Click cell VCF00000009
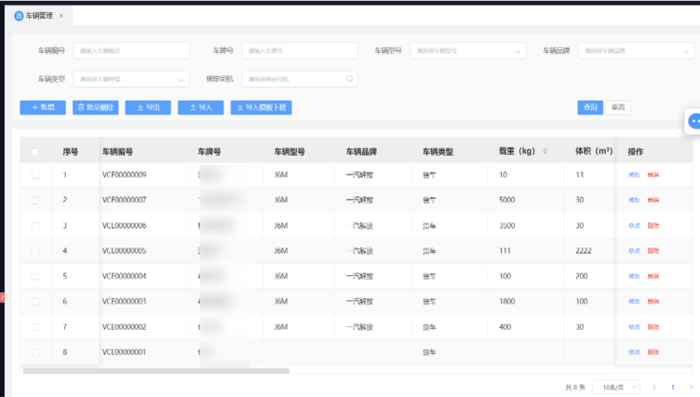 (124, 175)
